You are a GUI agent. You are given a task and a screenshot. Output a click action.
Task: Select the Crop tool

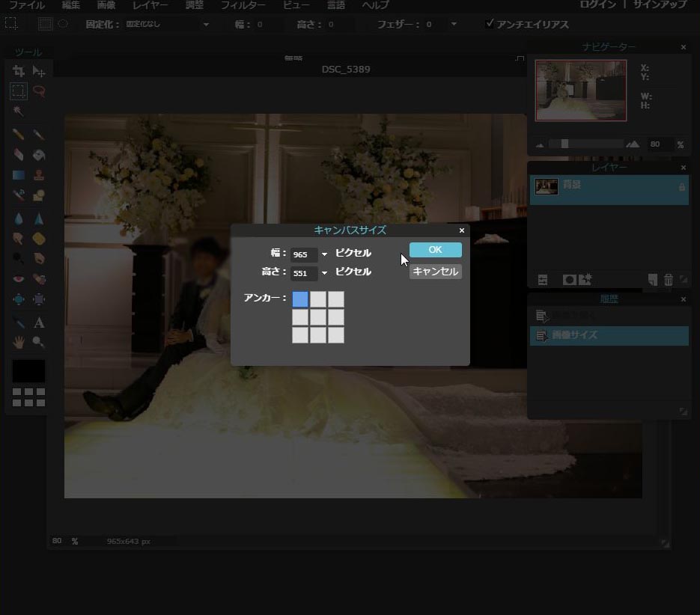click(x=19, y=71)
